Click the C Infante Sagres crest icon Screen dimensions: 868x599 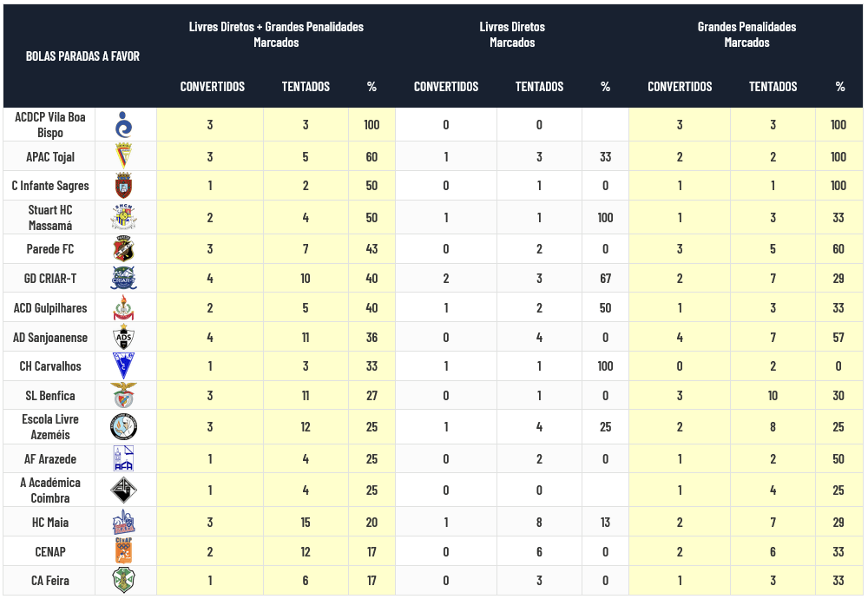(x=124, y=186)
